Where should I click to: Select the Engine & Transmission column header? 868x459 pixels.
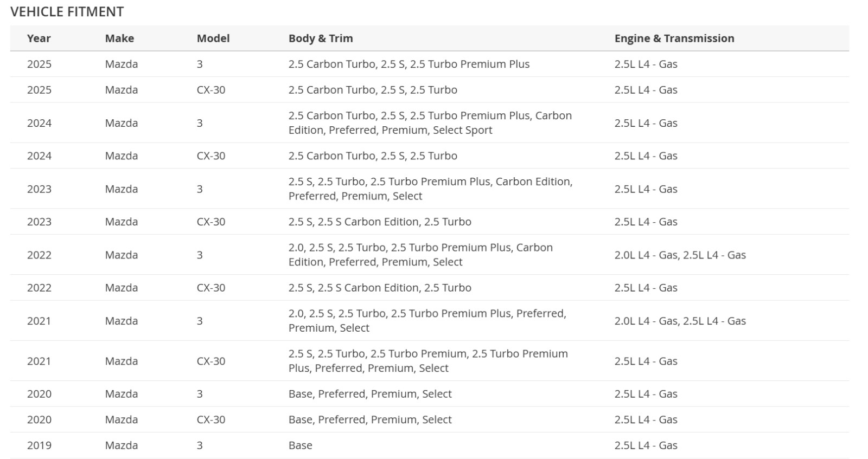[x=674, y=38]
